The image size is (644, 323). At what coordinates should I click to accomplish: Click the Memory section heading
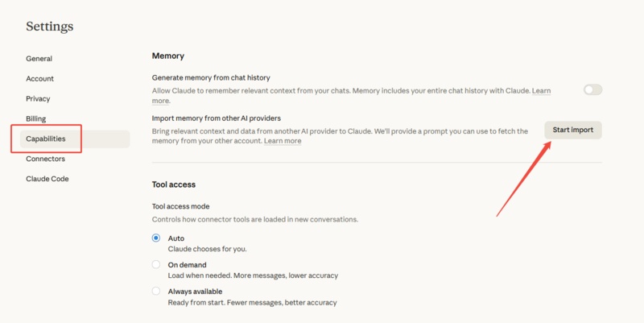click(x=168, y=56)
